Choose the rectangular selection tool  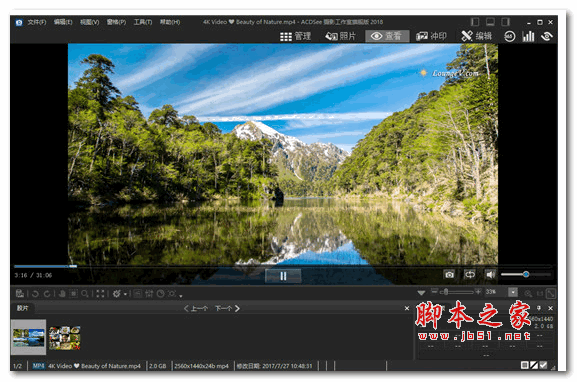(x=74, y=294)
